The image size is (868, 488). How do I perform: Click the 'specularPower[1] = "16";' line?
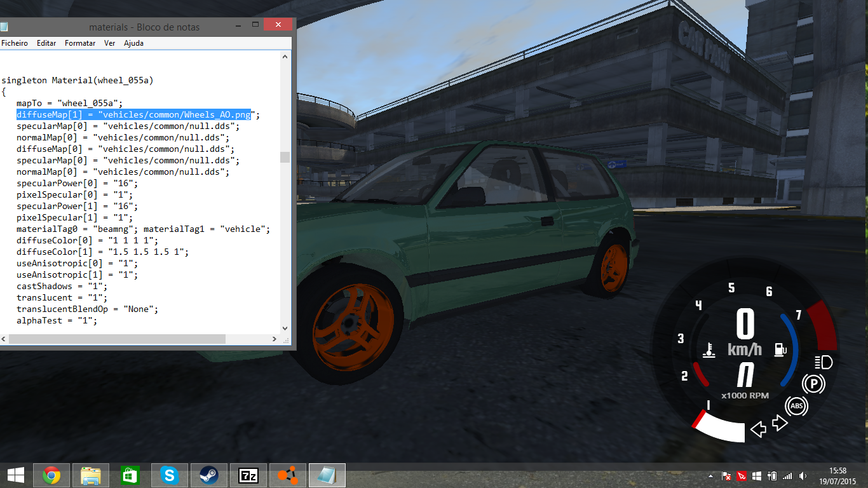pyautogui.click(x=77, y=206)
